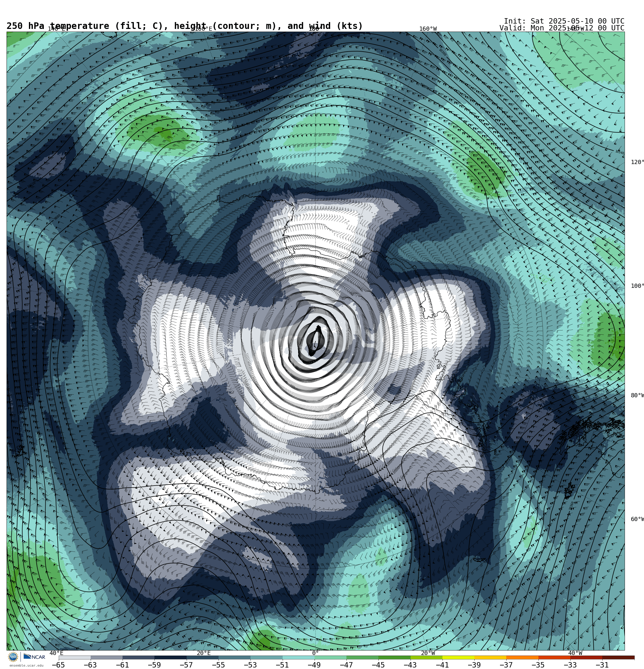Click the NSF logo badge
Image resolution: width=644 pixels, height=669 pixels.
tap(13, 657)
